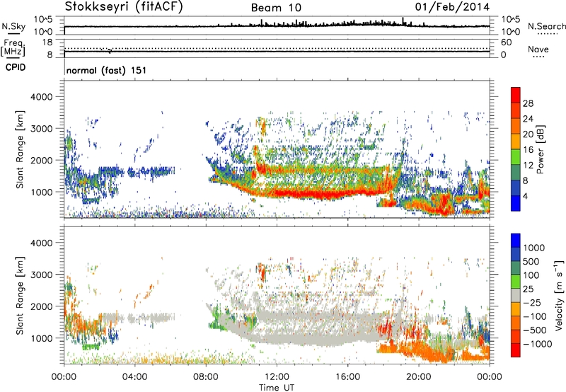The height and width of the screenshot is (392, 566).
Task: Click the Velocity [m s-1] colorbar label
Action: [559, 295]
